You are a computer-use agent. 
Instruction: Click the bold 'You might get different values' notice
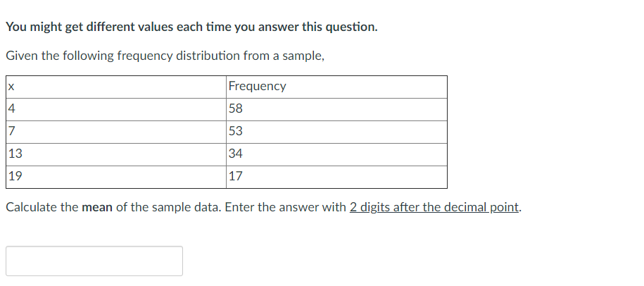(191, 27)
